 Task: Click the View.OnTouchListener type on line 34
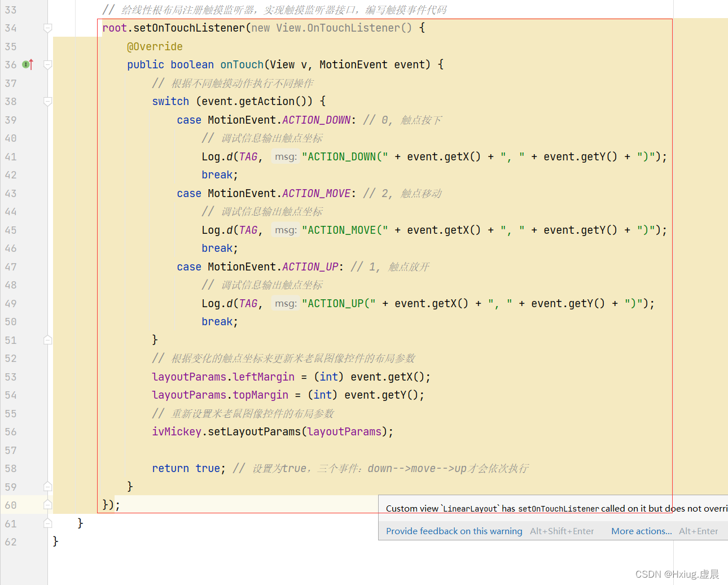pos(338,28)
